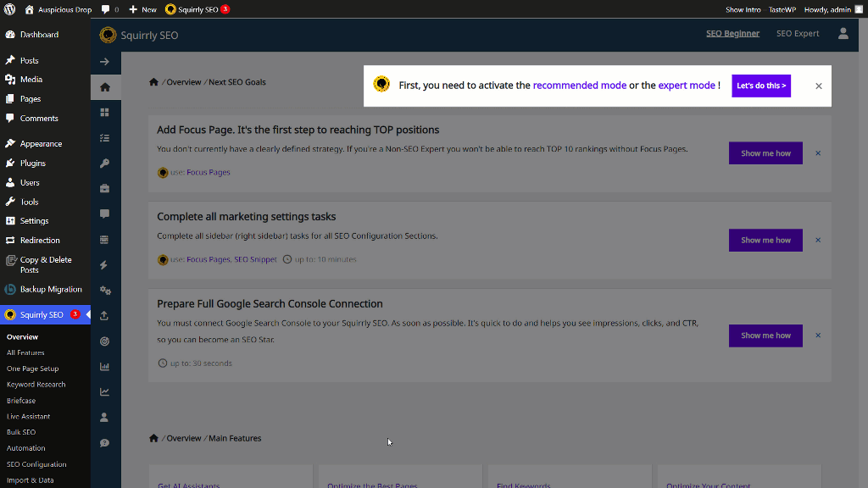
Task: Click the Let's do this button
Action: pyautogui.click(x=761, y=86)
